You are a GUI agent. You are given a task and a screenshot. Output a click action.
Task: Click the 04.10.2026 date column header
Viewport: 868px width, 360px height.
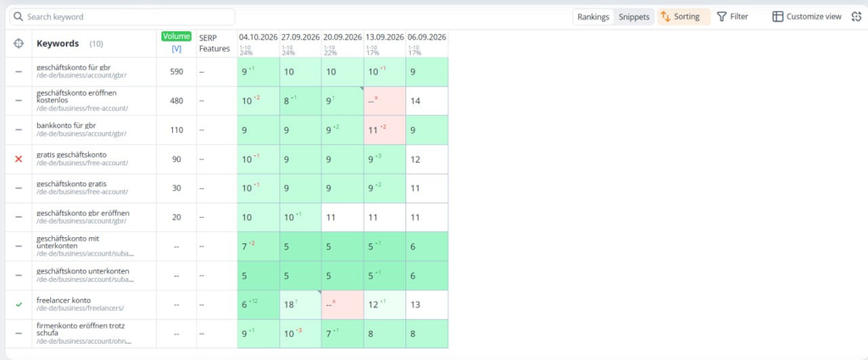click(x=259, y=37)
